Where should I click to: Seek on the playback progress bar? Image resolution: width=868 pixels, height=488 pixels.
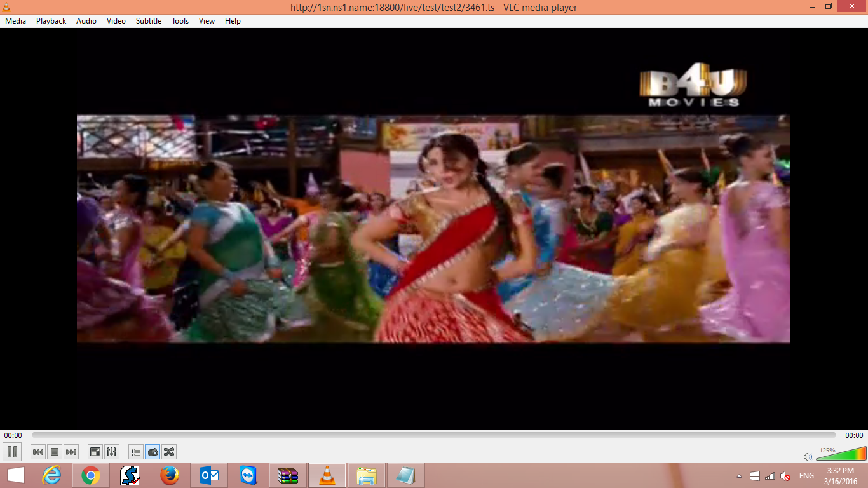(434, 435)
